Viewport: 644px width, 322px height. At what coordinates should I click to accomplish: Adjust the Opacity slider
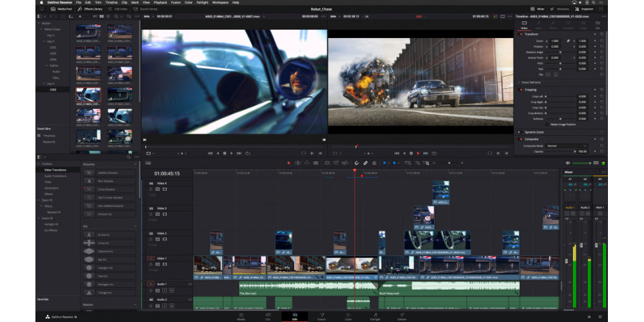560,151
